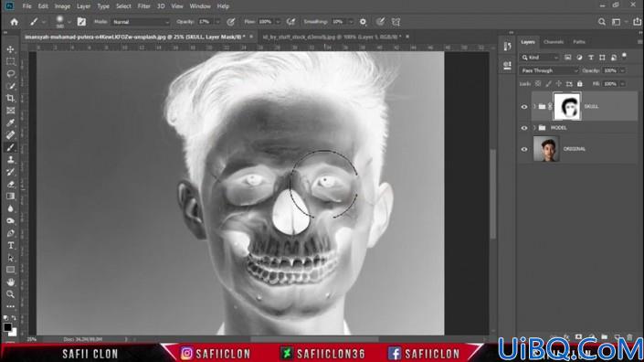Switch to the Channels tab
The image size is (644, 362).
pos(554,42)
